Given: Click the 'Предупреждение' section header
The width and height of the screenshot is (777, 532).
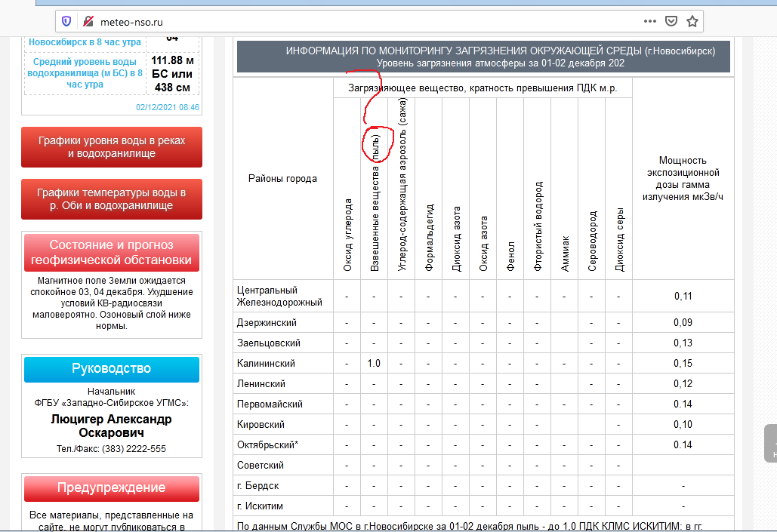Looking at the screenshot, I should 111,487.
